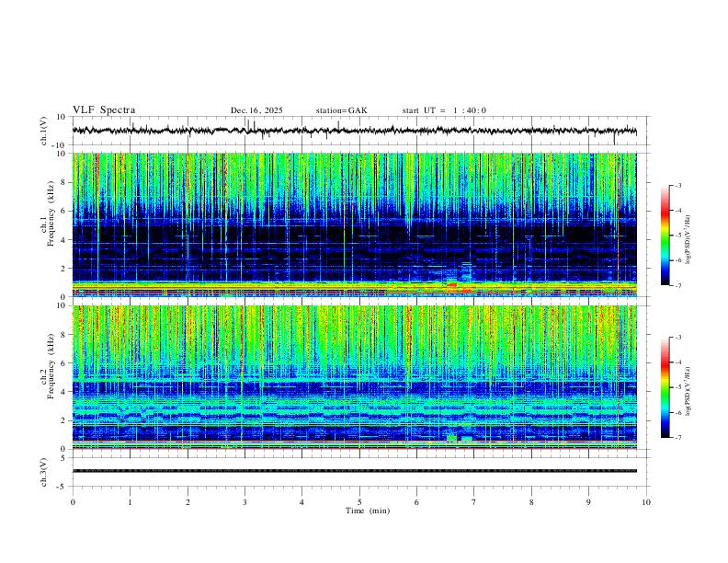728x563 pixels.
Task: Click the date "Dec. 16, 2025"
Action: [x=256, y=110]
